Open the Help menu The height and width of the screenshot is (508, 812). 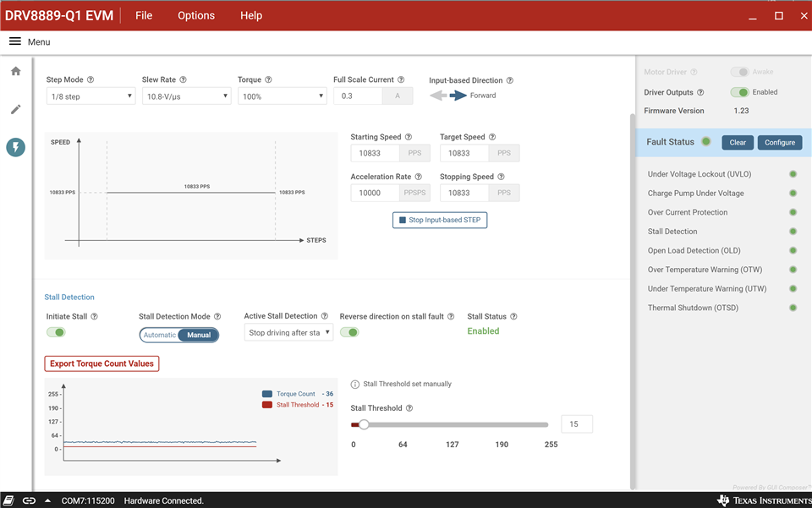[251, 15]
